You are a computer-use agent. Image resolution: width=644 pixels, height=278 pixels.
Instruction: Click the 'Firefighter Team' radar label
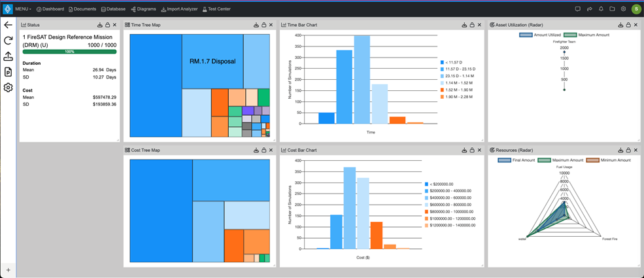pos(564,41)
